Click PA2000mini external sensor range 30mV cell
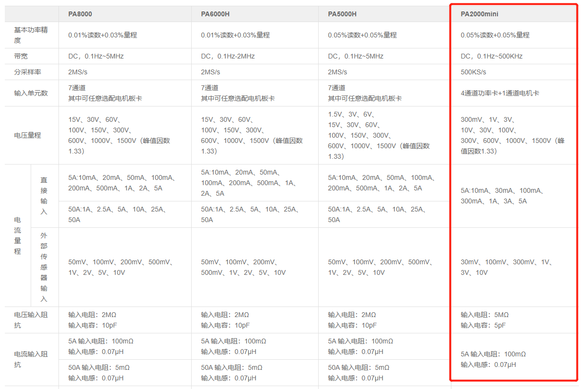588x389 pixels. click(x=507, y=267)
